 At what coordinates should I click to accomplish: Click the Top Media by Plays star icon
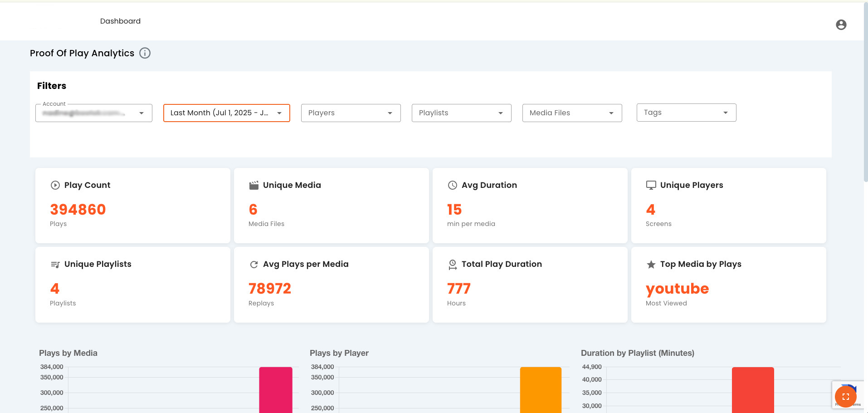point(651,265)
